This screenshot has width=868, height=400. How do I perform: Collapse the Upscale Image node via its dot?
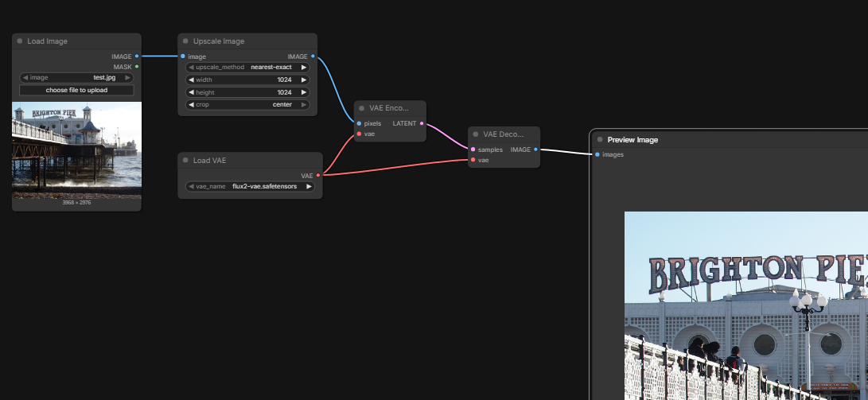(x=186, y=41)
